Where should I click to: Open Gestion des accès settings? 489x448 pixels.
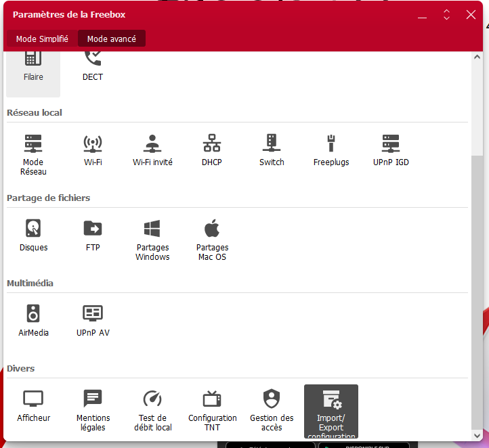272,409
